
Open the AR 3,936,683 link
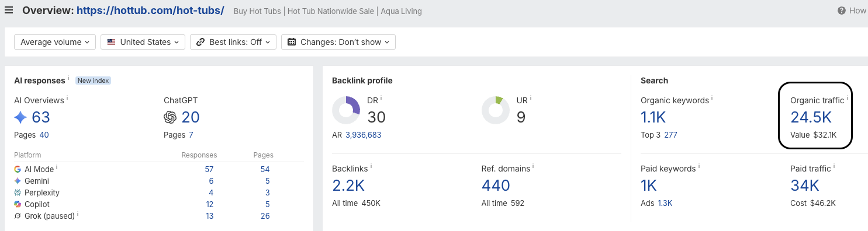coord(363,135)
